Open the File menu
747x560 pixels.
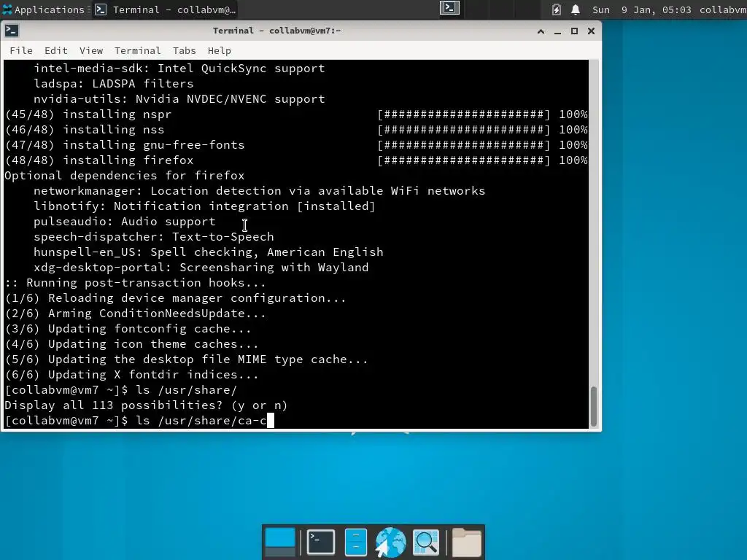coord(21,50)
